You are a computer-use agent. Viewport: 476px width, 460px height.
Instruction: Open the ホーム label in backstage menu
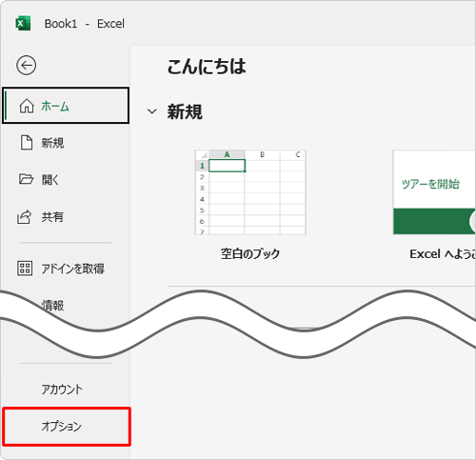click(55, 107)
